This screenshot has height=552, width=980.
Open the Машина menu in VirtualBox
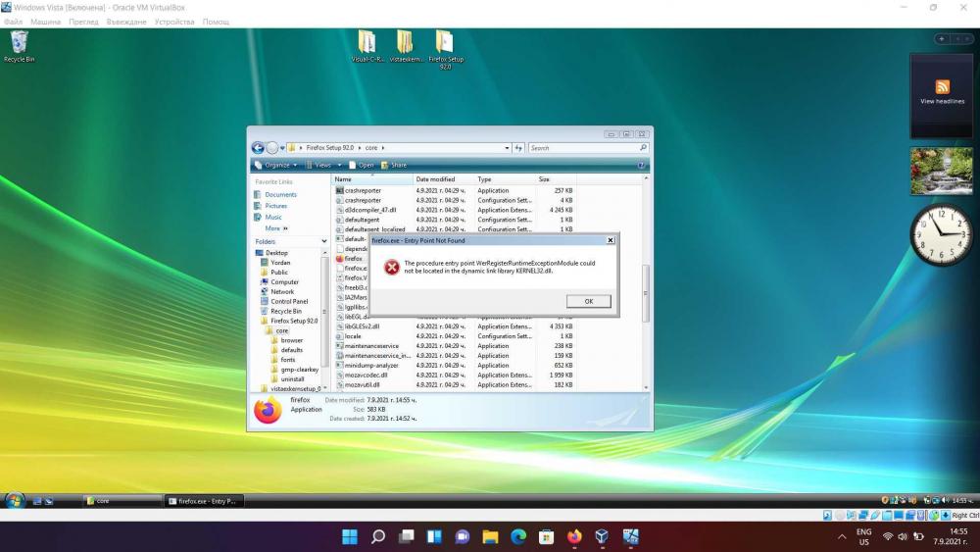click(x=45, y=22)
